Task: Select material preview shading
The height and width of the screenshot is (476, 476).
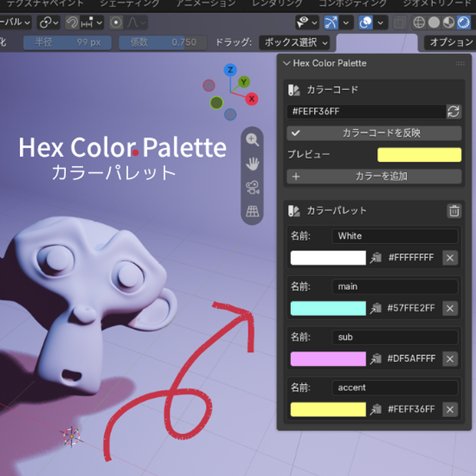Action: pos(448,22)
